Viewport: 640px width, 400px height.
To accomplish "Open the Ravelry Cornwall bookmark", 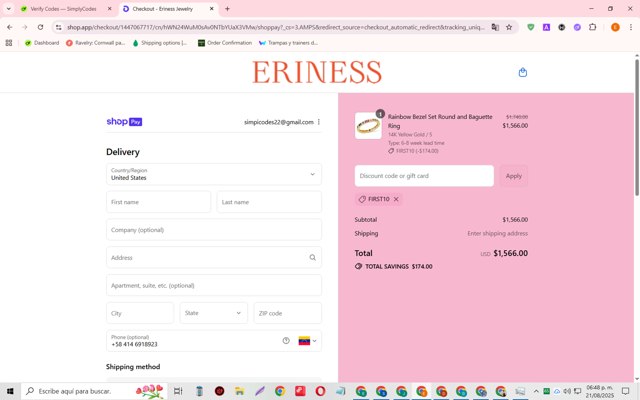I will pyautogui.click(x=96, y=43).
